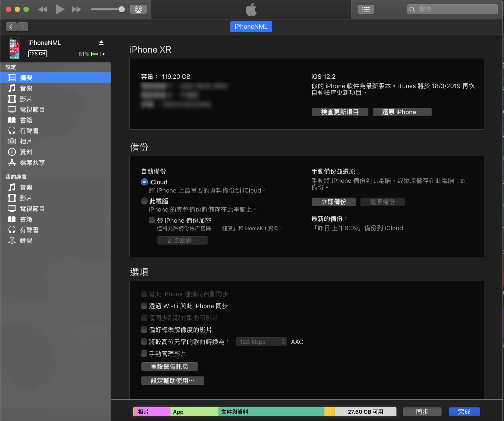Toggle 僅同步剔取的歌曲和影片 checkbox

[144, 318]
